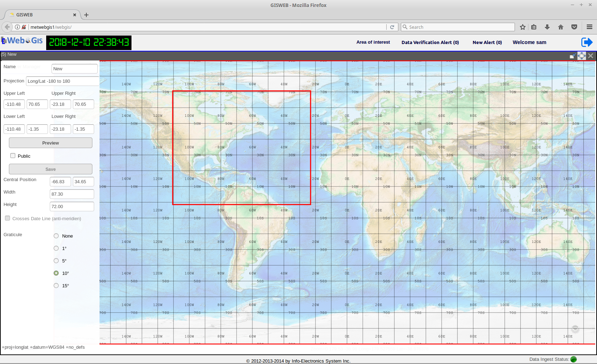Toggle Crosses Date Line checkbox
This screenshot has width=597, height=364.
pos(7,218)
